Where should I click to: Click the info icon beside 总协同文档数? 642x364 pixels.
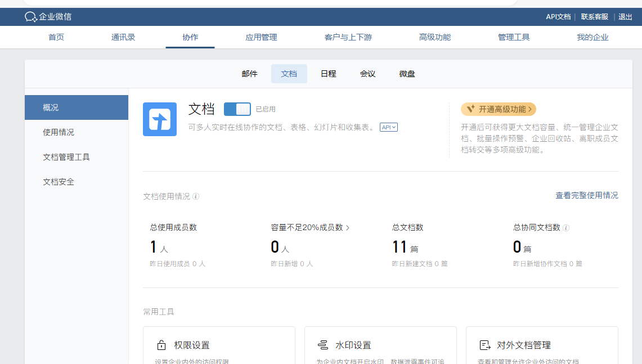(566, 228)
